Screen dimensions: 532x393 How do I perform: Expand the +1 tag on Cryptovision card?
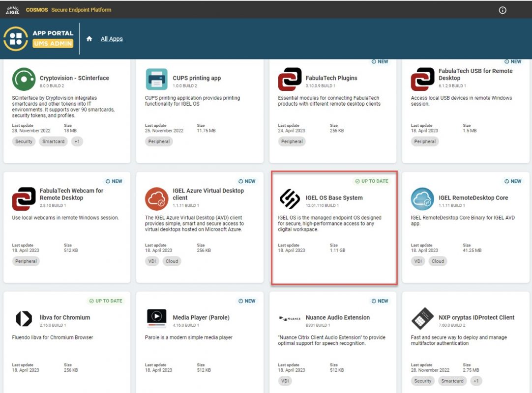point(77,141)
